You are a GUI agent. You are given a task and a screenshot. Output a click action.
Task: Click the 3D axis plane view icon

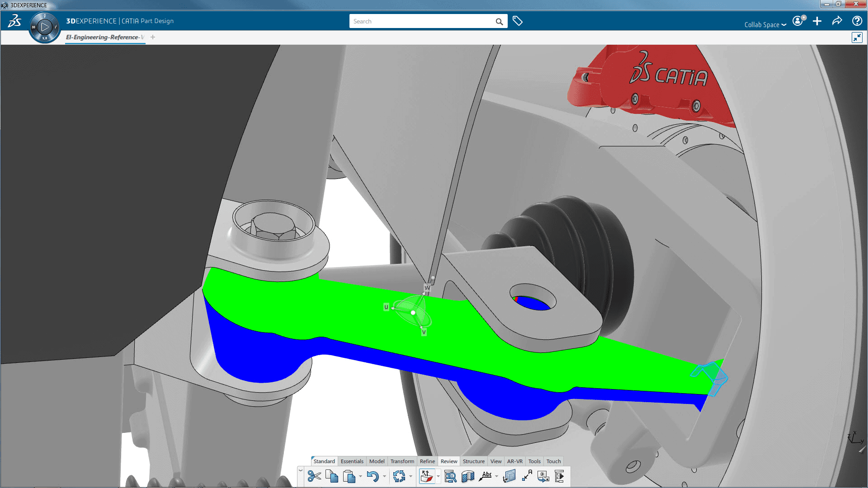tap(509, 476)
